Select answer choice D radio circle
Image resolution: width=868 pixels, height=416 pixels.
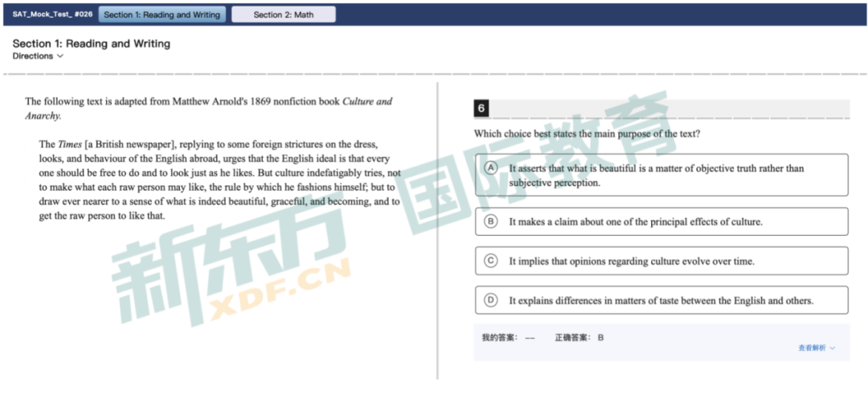pos(490,300)
